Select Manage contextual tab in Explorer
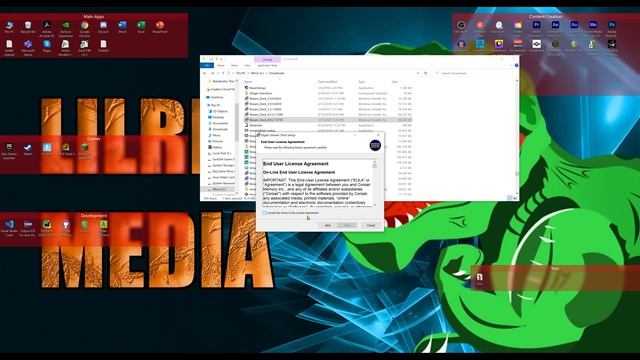The image size is (640, 360). tap(267, 60)
